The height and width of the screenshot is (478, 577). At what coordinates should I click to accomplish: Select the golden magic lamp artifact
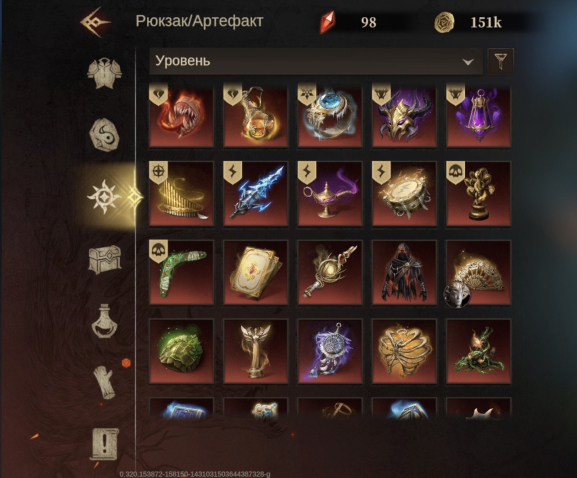[x=330, y=194]
